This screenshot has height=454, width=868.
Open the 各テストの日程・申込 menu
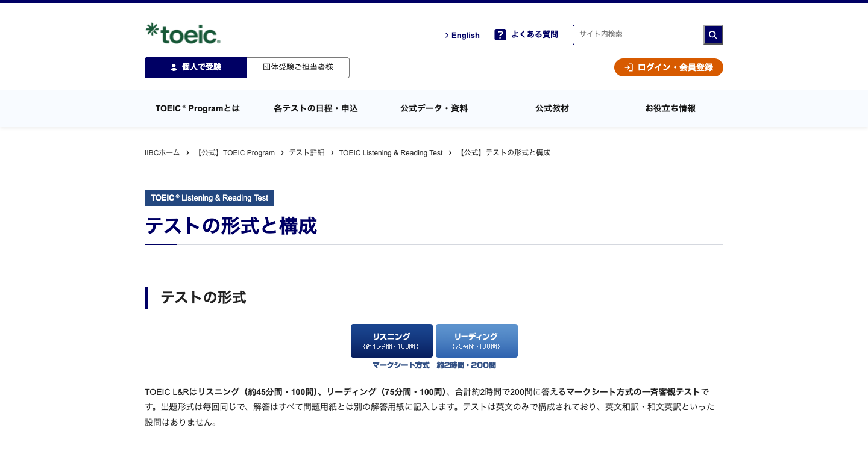(316, 108)
